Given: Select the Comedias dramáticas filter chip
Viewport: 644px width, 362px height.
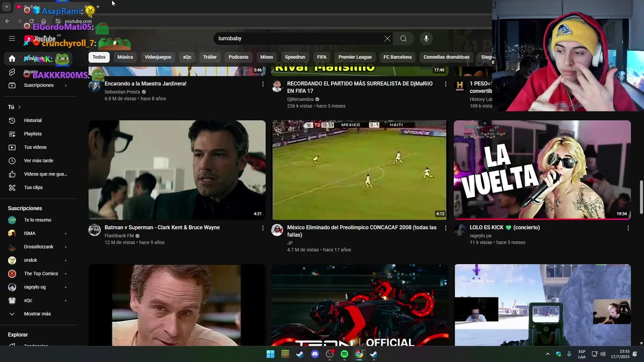Looking at the screenshot, I should (446, 57).
